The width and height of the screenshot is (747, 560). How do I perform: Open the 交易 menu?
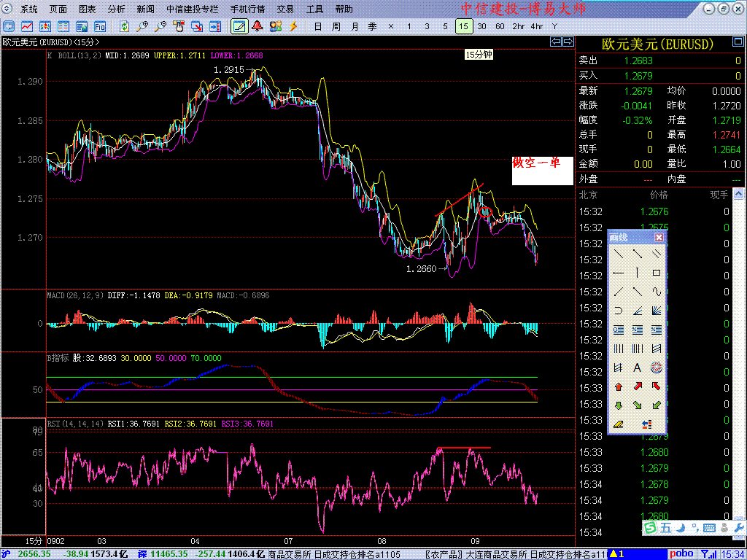point(285,9)
